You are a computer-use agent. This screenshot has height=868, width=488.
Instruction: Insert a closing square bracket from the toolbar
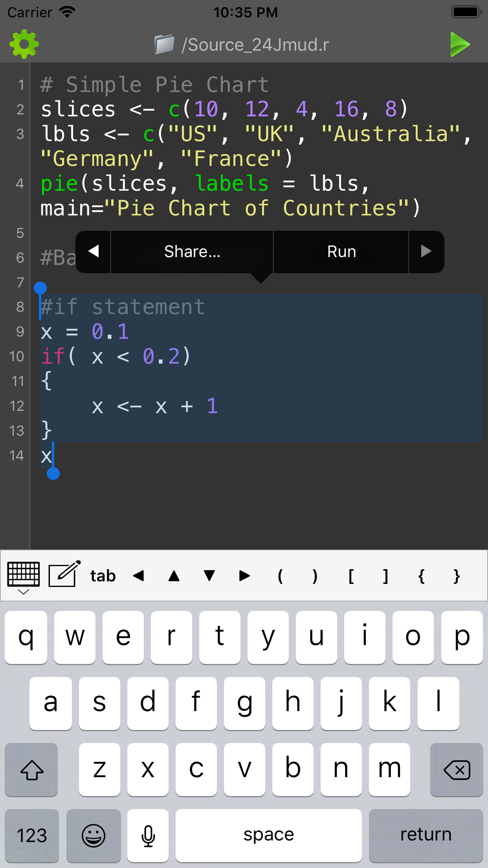click(385, 576)
